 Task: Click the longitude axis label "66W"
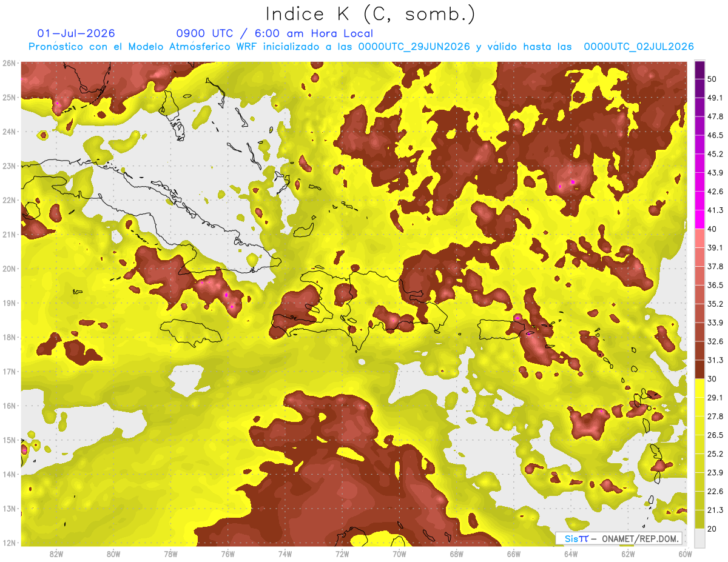pos(514,554)
